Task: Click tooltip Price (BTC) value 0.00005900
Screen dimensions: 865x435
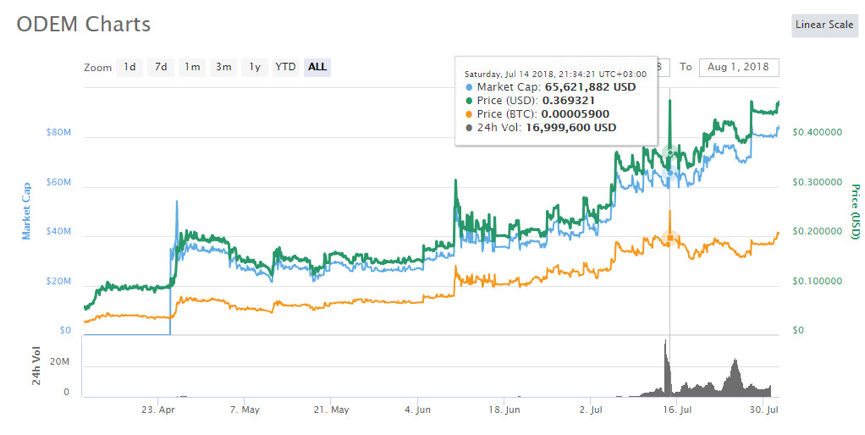Action: tap(575, 115)
